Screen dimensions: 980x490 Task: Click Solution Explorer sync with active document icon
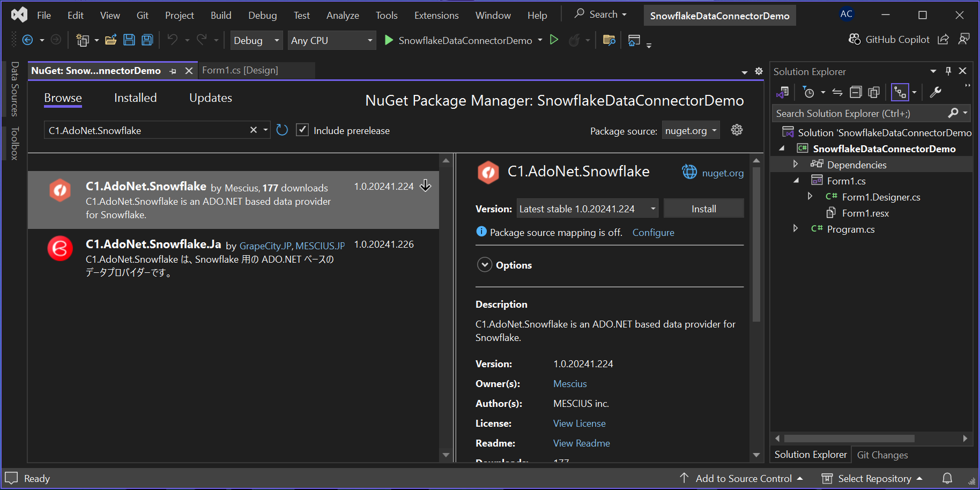837,92
